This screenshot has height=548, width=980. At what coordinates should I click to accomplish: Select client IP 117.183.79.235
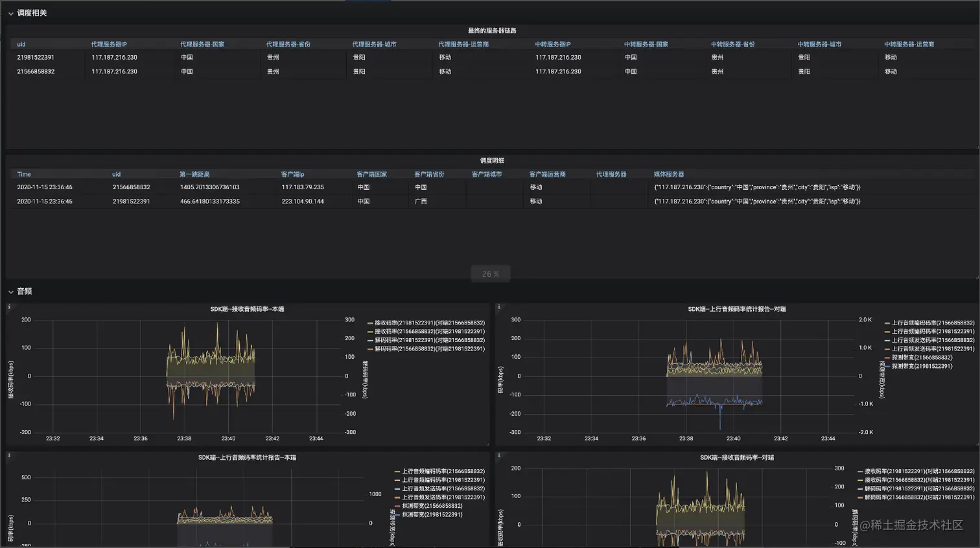point(303,187)
